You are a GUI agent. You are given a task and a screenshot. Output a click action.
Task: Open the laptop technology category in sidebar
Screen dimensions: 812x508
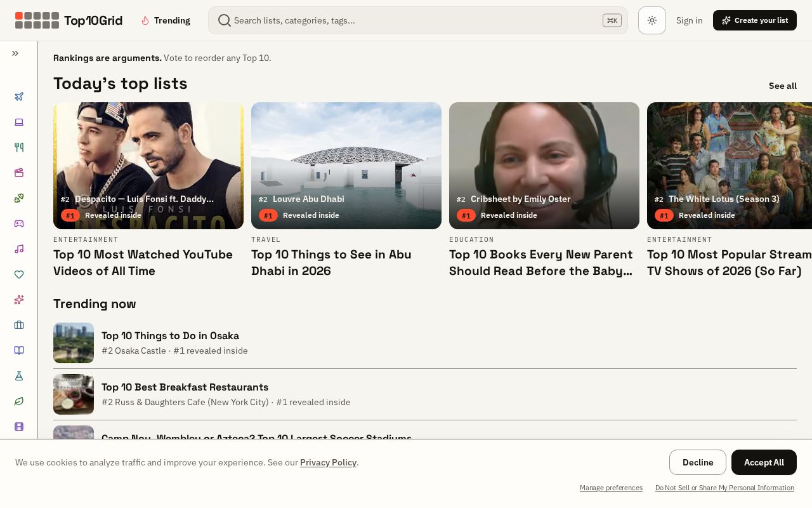point(19,122)
